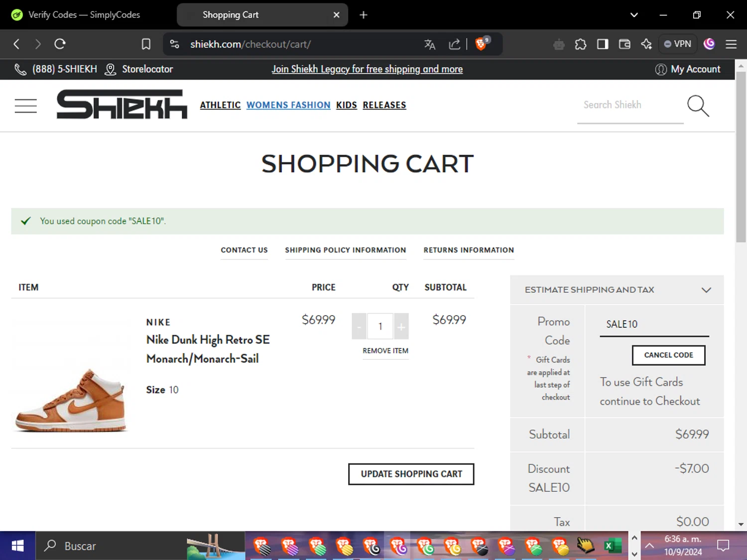This screenshot has height=560, width=747.
Task: Open Excel from the taskbar
Action: coord(613,546)
